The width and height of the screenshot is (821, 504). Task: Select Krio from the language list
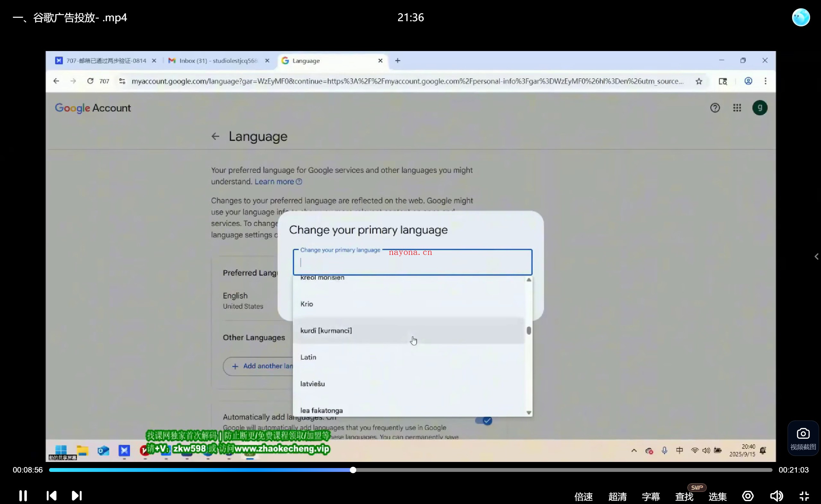tap(409, 304)
